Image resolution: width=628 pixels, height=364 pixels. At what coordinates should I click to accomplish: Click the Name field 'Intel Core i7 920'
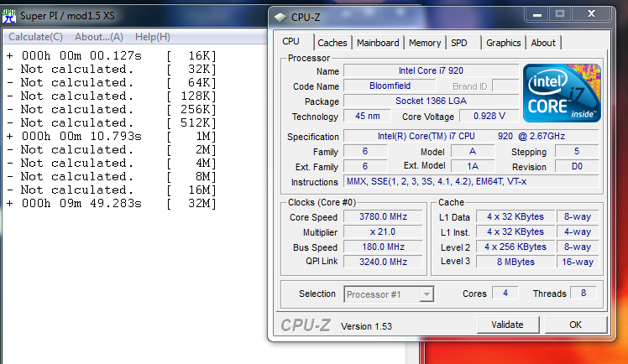tap(431, 70)
